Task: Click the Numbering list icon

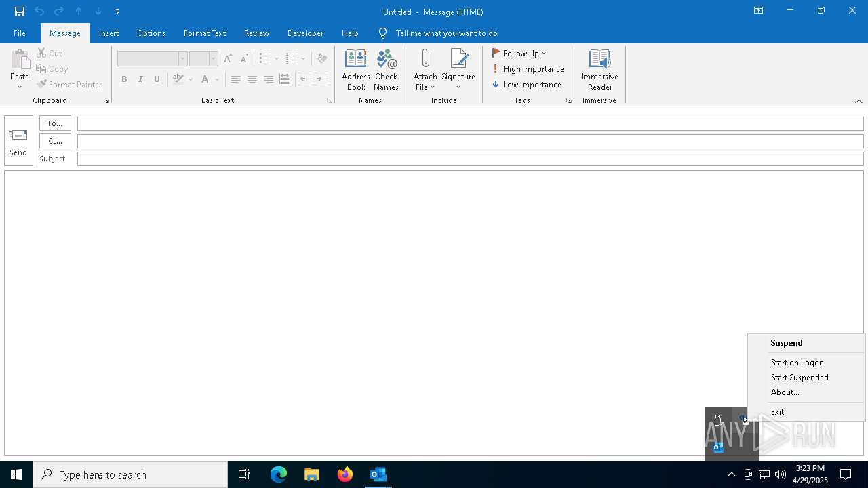Action: [291, 59]
